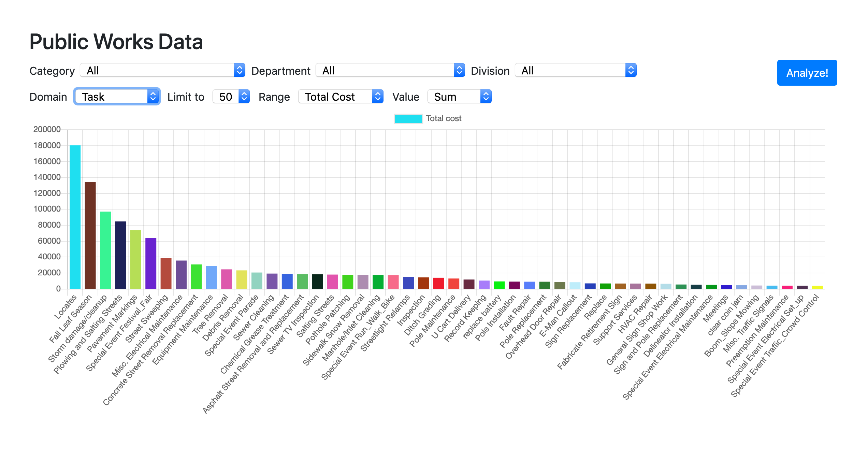Click the brown Fall Leaf Season bar

[90, 235]
